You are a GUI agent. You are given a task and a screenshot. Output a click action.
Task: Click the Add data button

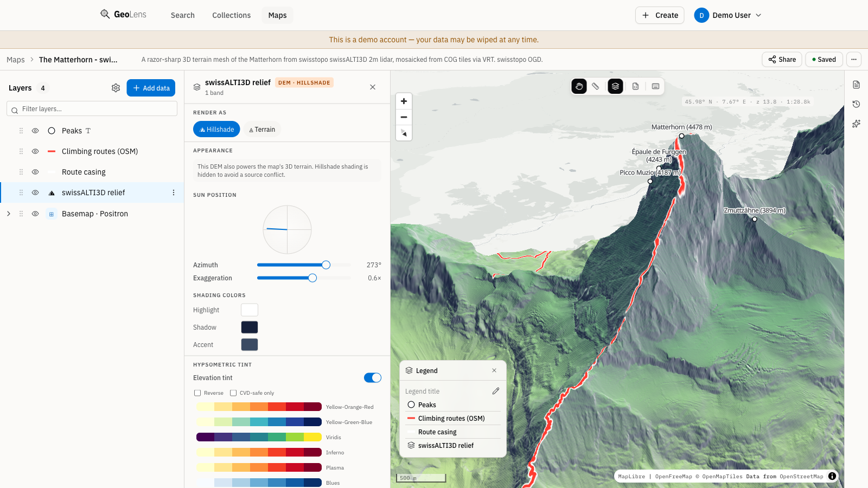(x=151, y=88)
